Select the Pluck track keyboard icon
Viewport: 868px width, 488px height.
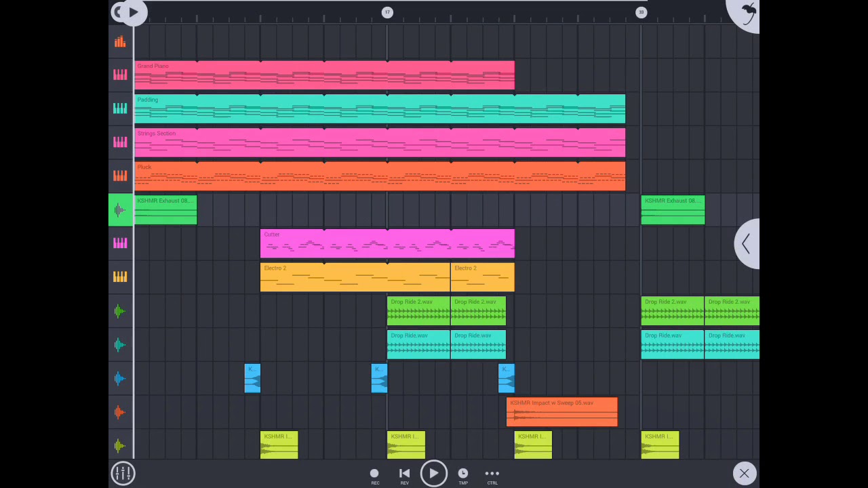[120, 176]
